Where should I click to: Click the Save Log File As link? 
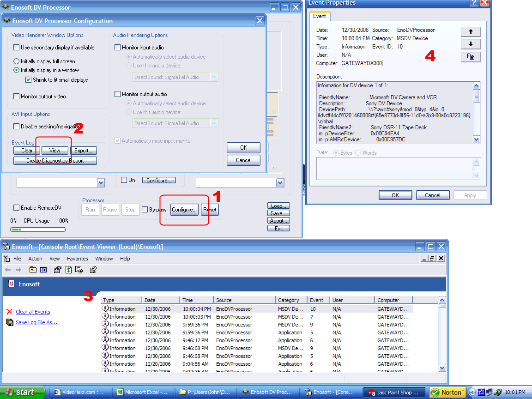coord(36,322)
